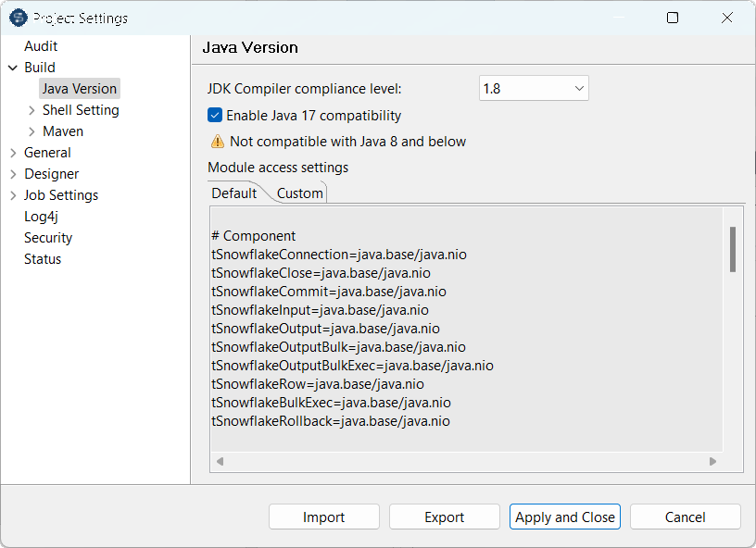Switch to the Custom tab
This screenshot has width=756, height=548.
(x=299, y=193)
